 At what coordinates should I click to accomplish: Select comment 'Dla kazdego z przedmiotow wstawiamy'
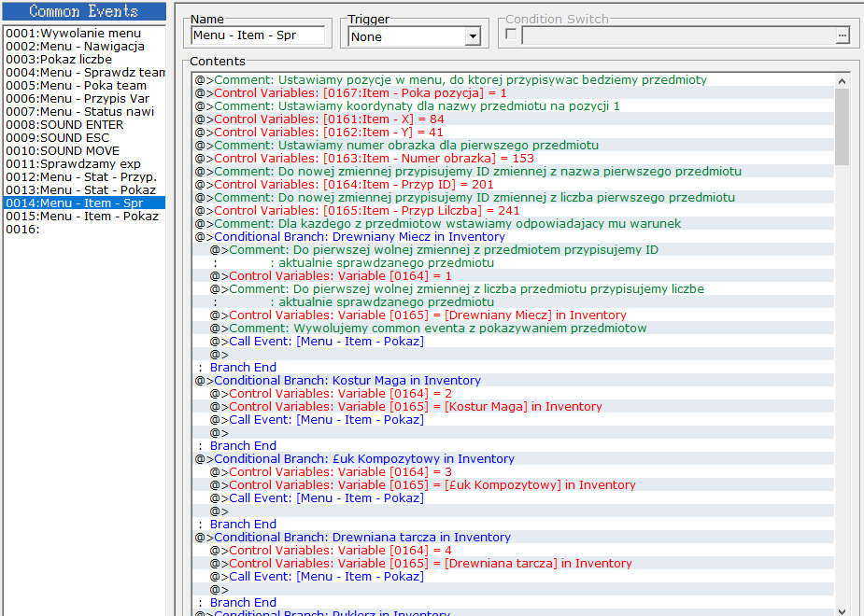coord(514,224)
